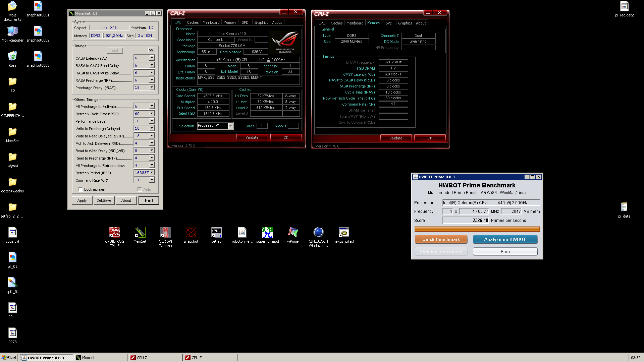Click Exit button in MemSet
Viewport: 644px width, 362px height.
(149, 200)
